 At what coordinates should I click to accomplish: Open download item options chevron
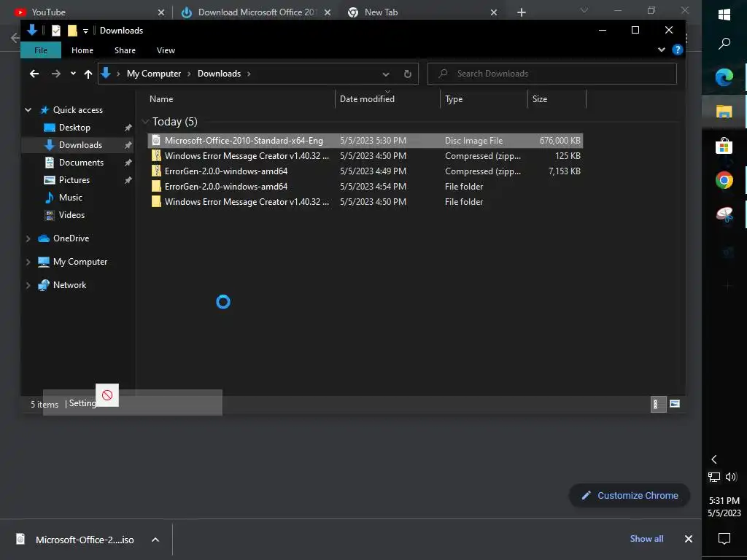pos(155,540)
